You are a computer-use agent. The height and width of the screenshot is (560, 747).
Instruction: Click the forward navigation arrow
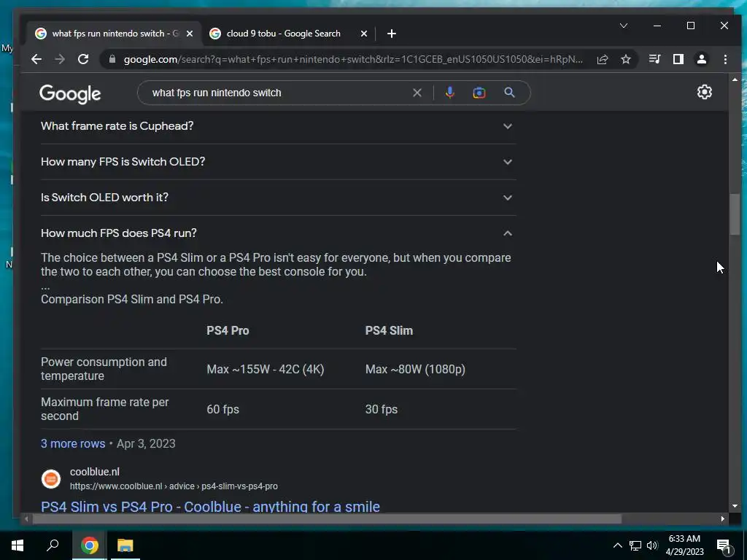[x=60, y=59]
